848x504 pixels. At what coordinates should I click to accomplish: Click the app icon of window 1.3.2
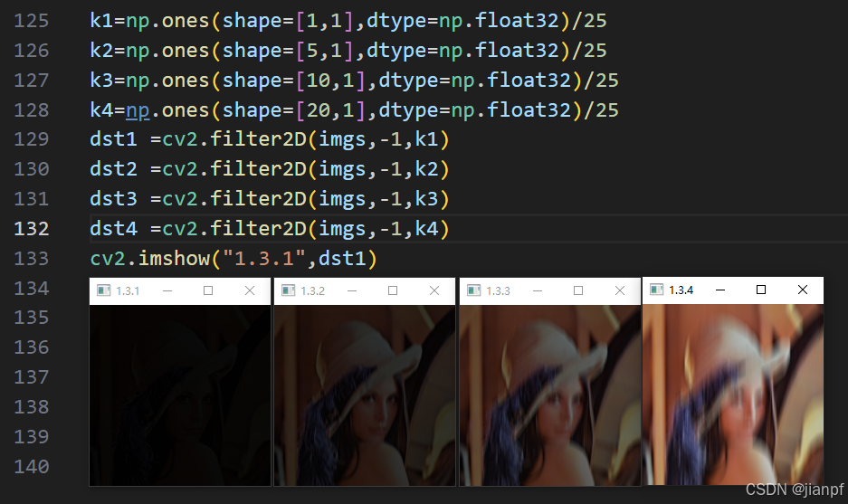click(x=289, y=290)
